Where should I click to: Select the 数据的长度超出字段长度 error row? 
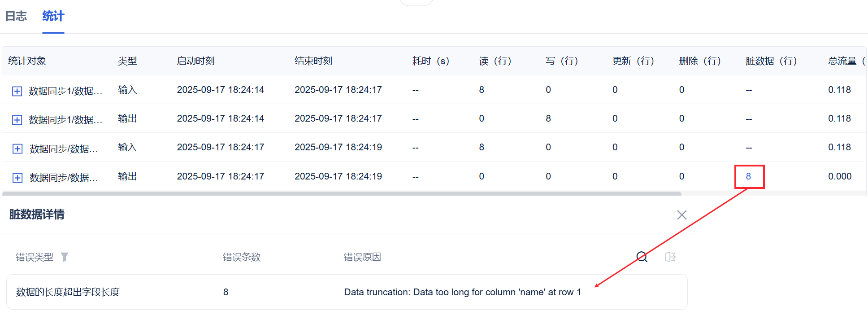[x=68, y=292]
